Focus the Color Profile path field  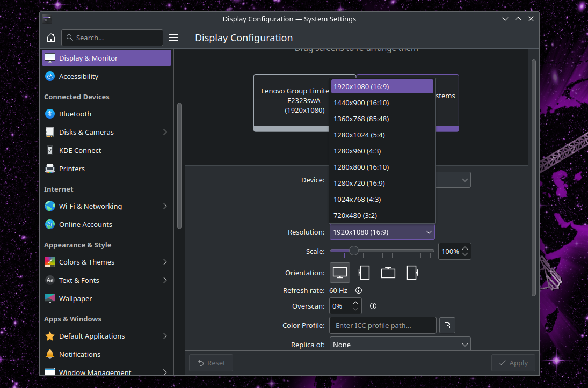point(382,325)
